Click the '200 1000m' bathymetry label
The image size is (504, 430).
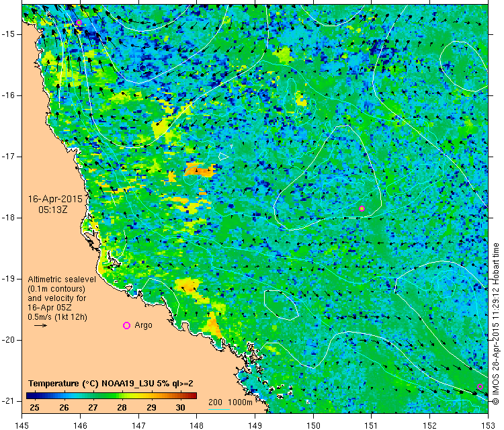click(x=230, y=402)
